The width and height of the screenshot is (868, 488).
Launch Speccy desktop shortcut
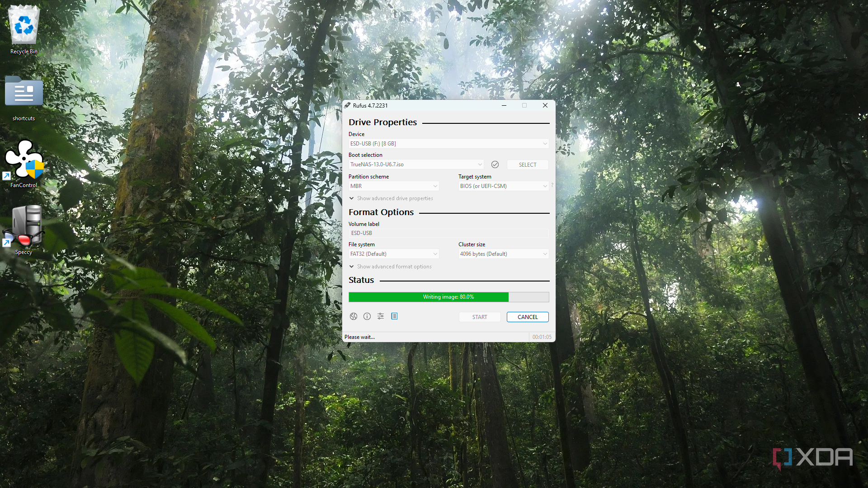[x=24, y=230]
